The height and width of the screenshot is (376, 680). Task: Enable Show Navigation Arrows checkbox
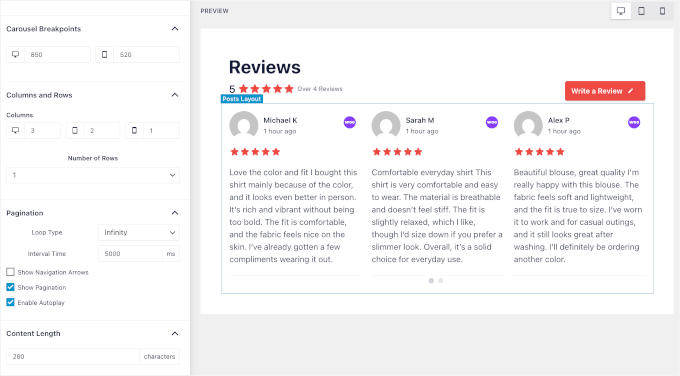(10, 272)
